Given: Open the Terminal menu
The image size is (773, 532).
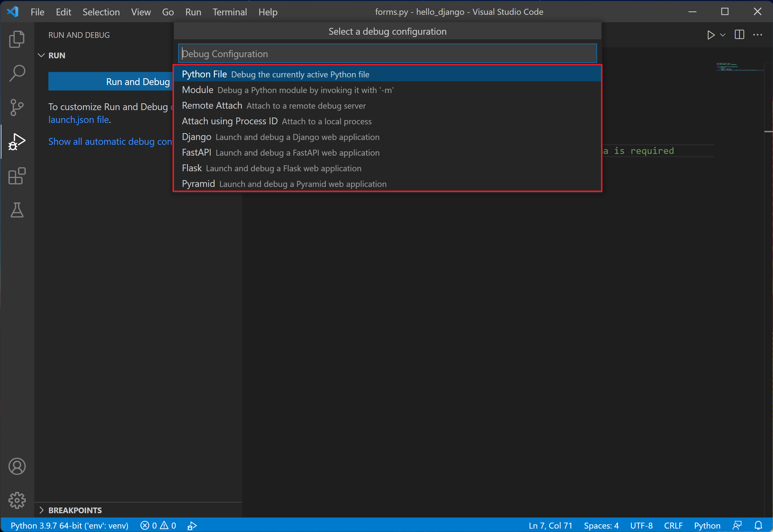Looking at the screenshot, I should click(x=229, y=12).
